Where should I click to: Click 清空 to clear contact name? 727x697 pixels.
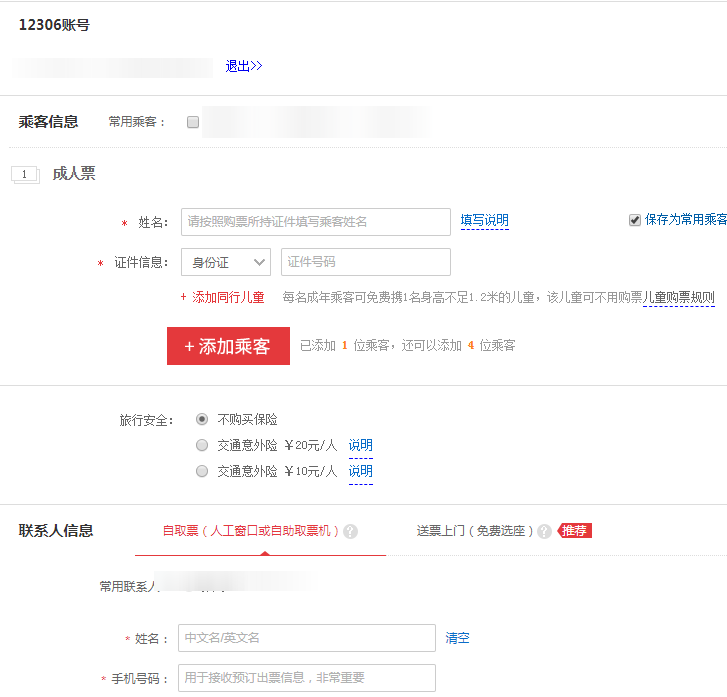457,638
